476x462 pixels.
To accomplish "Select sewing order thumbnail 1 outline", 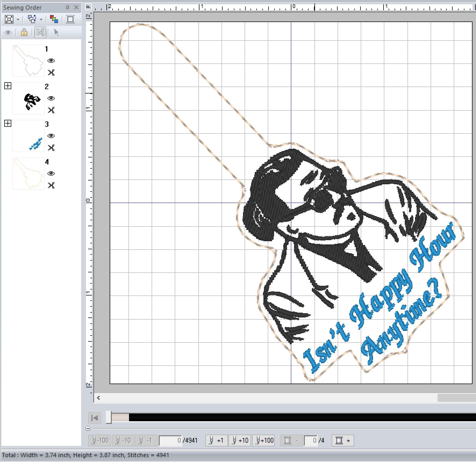I will click(x=28, y=61).
